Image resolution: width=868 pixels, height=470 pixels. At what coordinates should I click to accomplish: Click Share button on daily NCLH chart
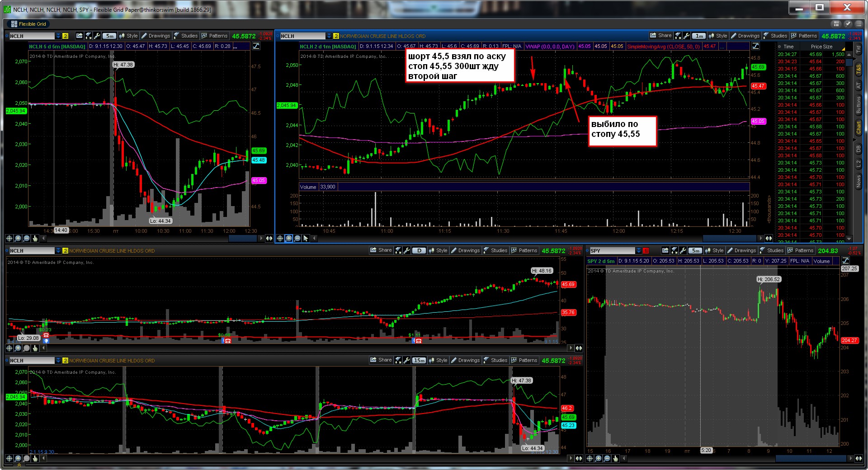381,250
